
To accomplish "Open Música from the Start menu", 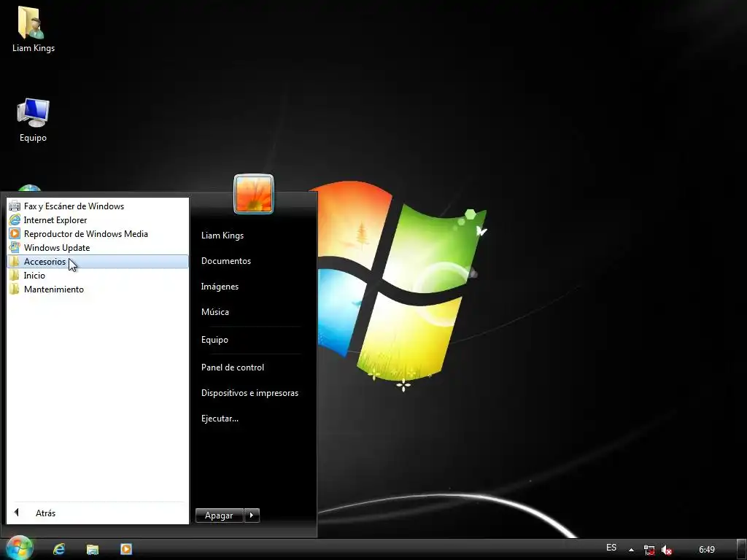I will pos(215,312).
